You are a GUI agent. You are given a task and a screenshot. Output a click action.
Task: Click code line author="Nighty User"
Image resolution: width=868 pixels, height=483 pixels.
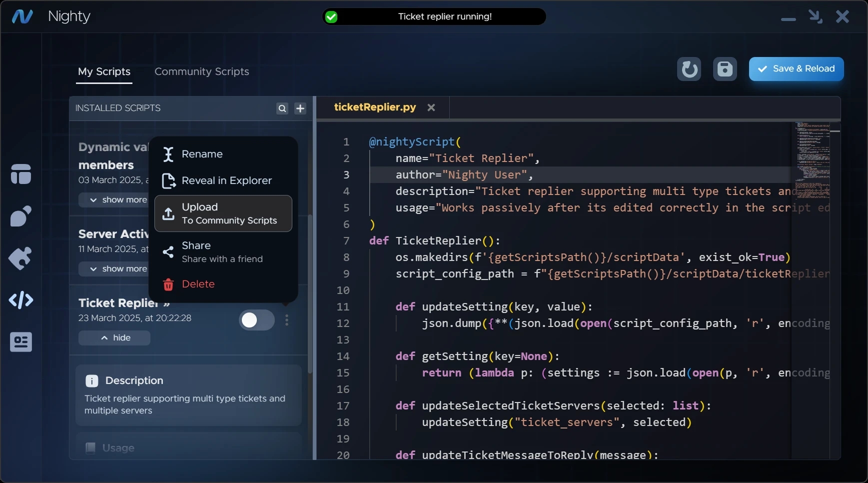(465, 175)
